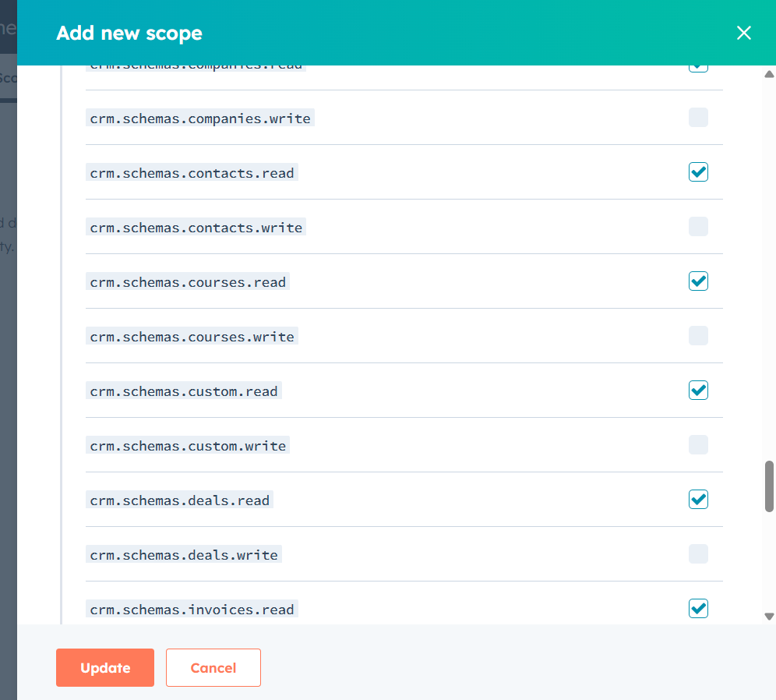
Task: Disable the crm.schemas.courses.read checkbox
Action: [x=698, y=281]
